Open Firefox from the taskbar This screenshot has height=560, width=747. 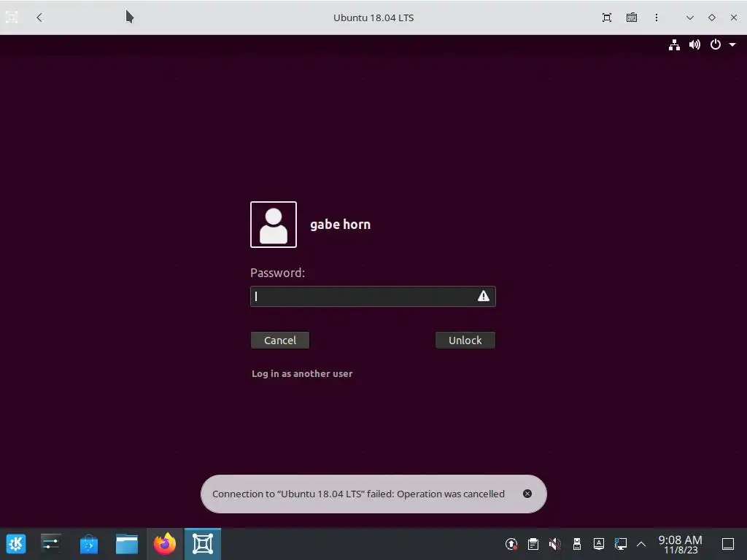pos(165,544)
